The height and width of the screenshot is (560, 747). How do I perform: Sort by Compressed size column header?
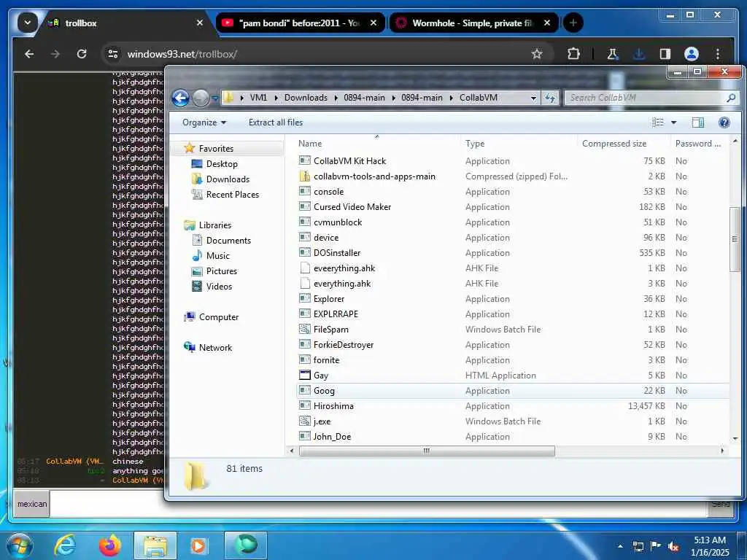click(614, 144)
